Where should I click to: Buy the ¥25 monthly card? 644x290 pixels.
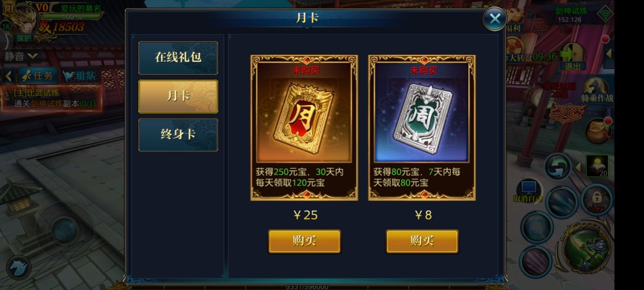pos(305,241)
